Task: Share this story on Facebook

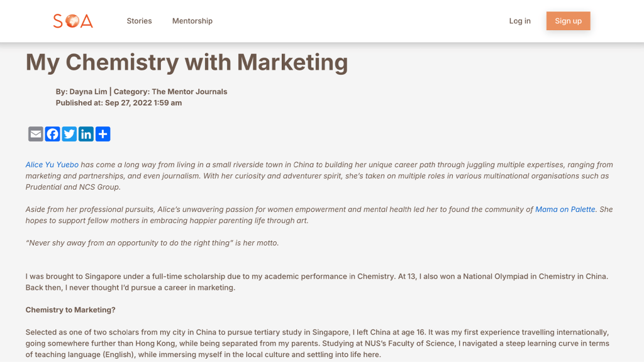Action: point(53,134)
